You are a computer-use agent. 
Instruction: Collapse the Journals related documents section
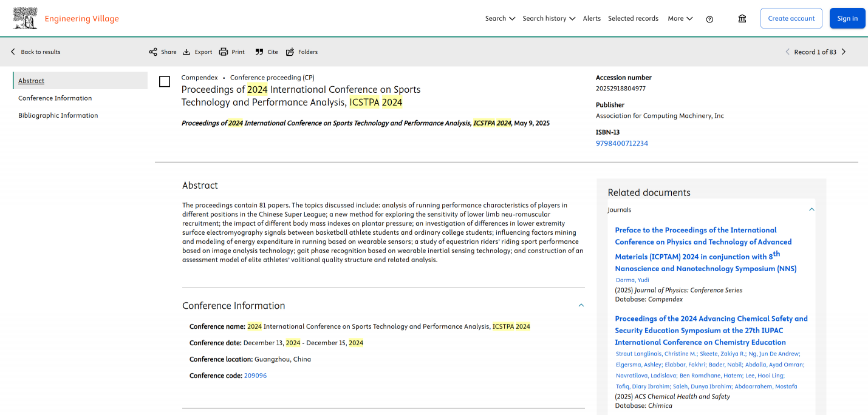[812, 210]
